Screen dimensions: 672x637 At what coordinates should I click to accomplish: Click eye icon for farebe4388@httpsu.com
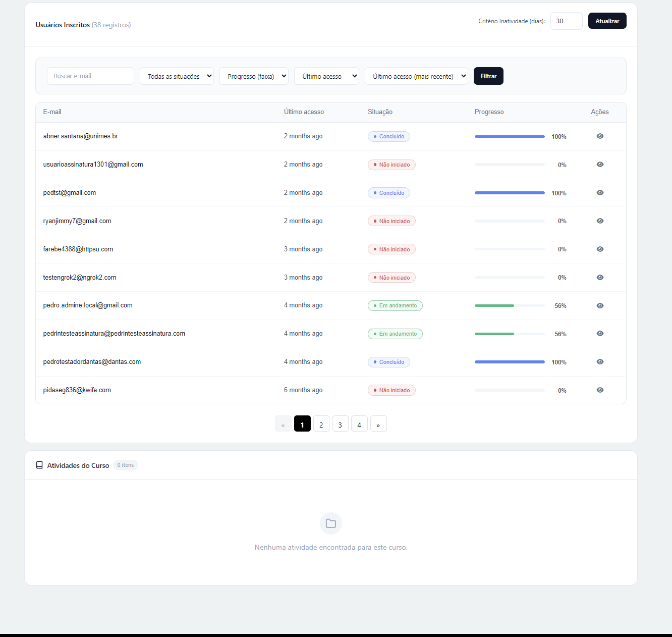pyautogui.click(x=600, y=249)
